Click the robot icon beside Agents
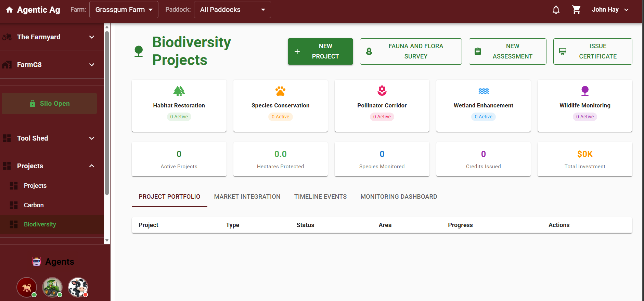 (x=37, y=262)
